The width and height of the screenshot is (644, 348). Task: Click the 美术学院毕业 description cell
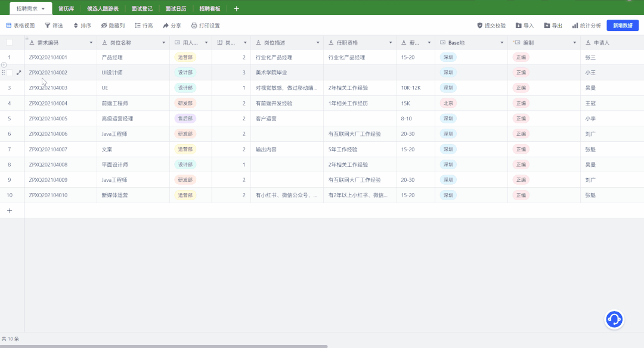point(287,73)
